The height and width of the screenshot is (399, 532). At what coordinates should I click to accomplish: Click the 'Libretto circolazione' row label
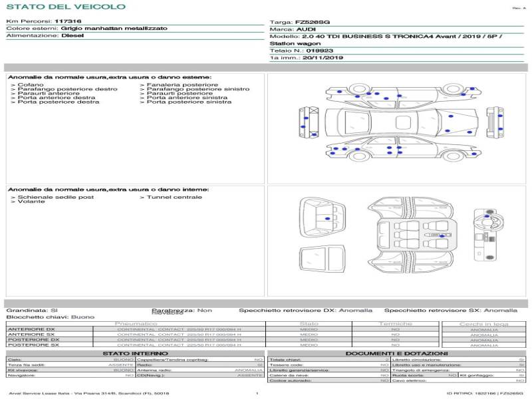(417, 359)
